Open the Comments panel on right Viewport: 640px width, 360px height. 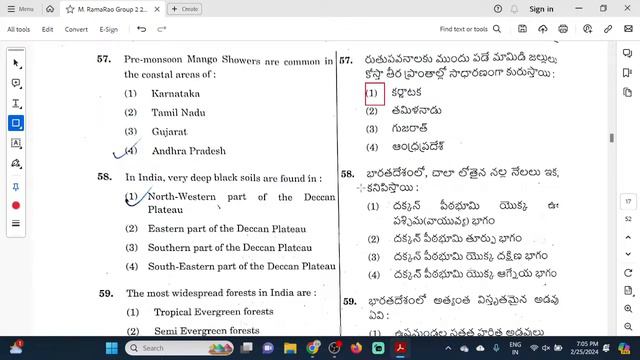pyautogui.click(x=628, y=53)
